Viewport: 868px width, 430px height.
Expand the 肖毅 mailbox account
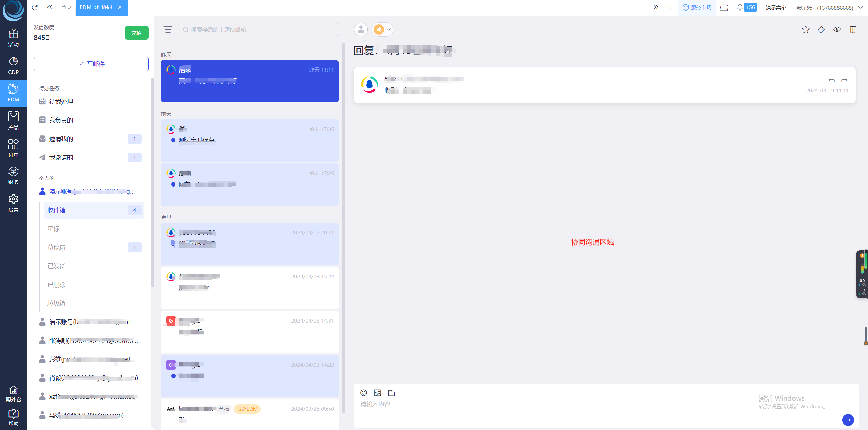tap(91, 378)
